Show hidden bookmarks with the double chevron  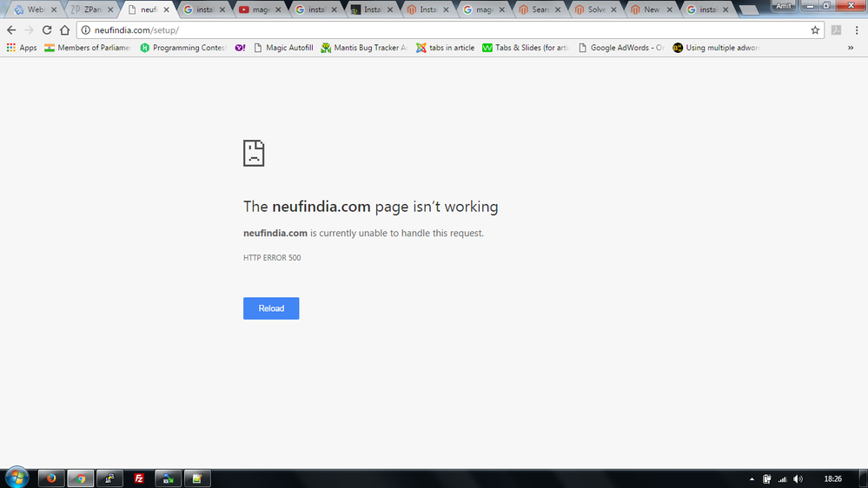[851, 48]
